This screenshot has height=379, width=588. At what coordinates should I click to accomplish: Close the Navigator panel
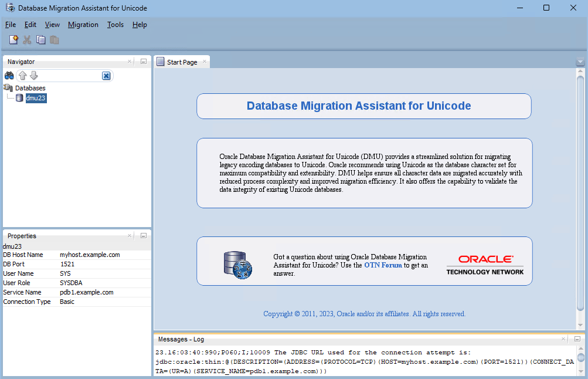[130, 61]
